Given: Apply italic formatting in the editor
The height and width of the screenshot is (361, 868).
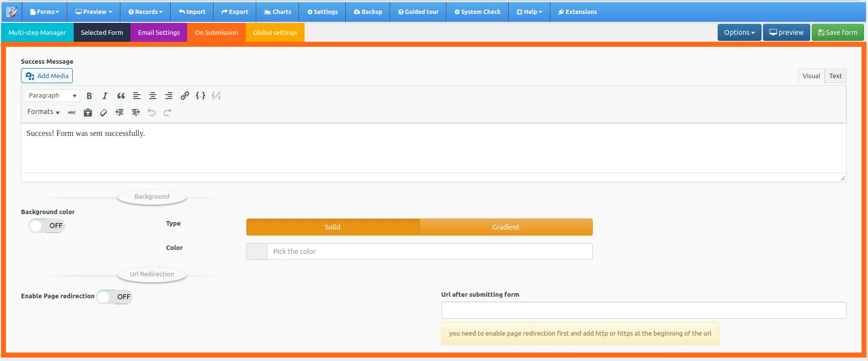Looking at the screenshot, I should 105,96.
